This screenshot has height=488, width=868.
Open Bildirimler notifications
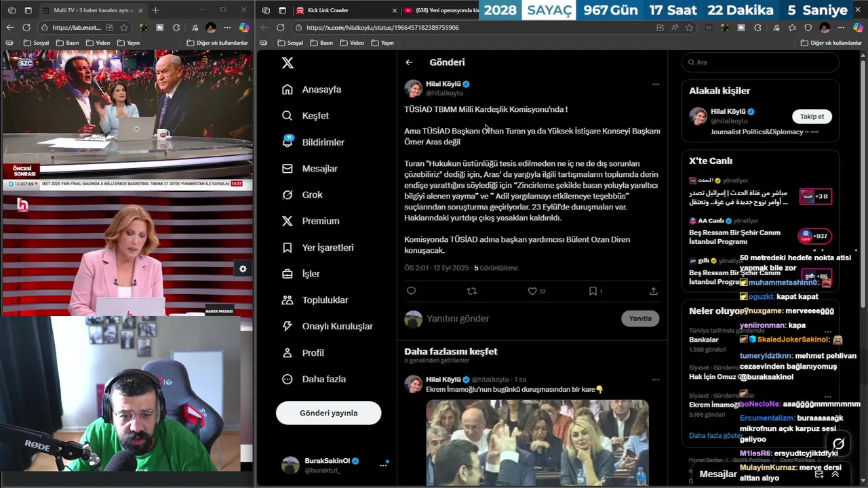pos(313,142)
